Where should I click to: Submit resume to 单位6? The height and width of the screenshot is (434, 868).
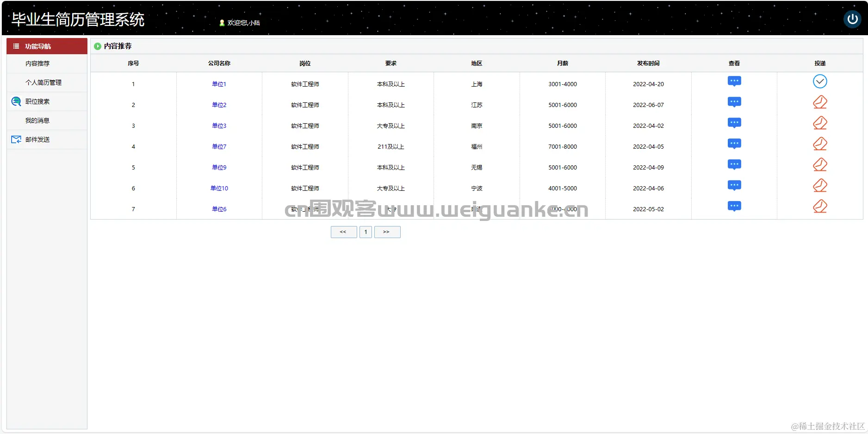coord(820,207)
